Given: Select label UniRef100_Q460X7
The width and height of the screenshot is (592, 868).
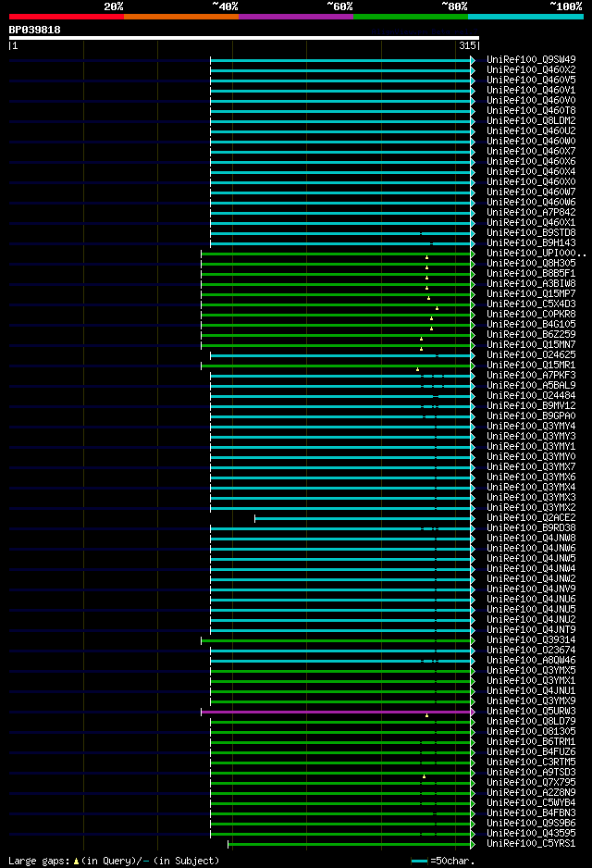Looking at the screenshot, I should tap(531, 151).
